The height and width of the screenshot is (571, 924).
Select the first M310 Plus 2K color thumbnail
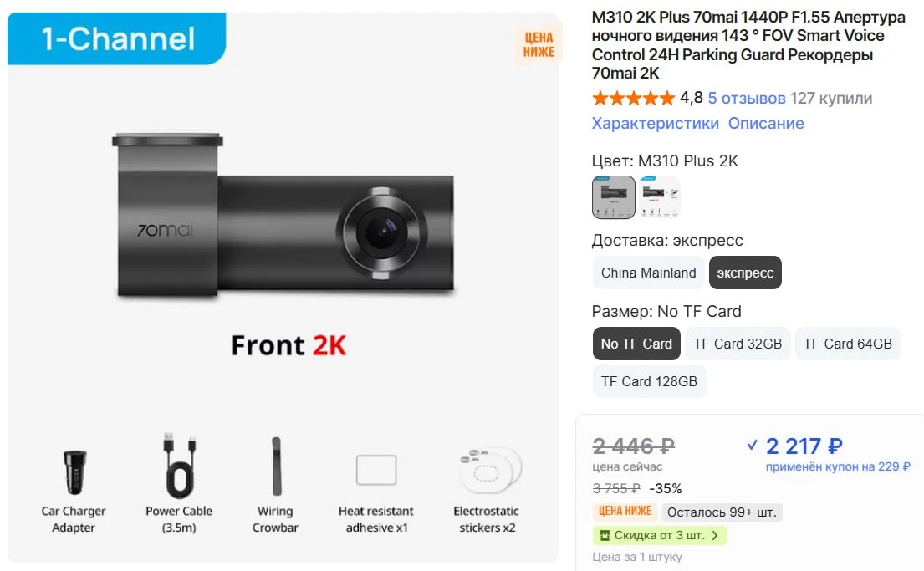(x=614, y=197)
